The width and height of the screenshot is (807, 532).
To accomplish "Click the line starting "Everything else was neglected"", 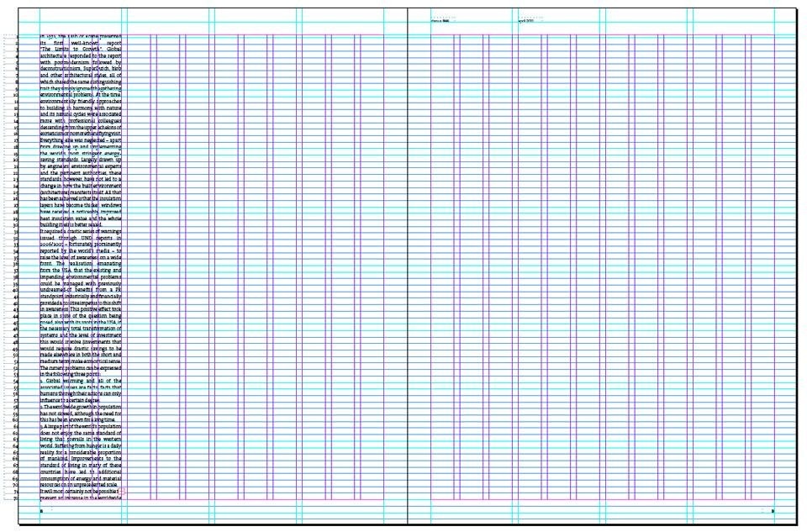I will [x=82, y=140].
